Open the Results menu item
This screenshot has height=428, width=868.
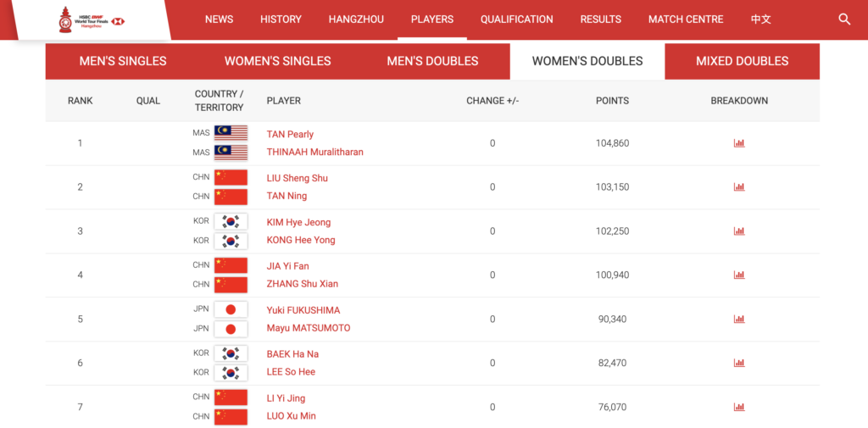coord(600,19)
